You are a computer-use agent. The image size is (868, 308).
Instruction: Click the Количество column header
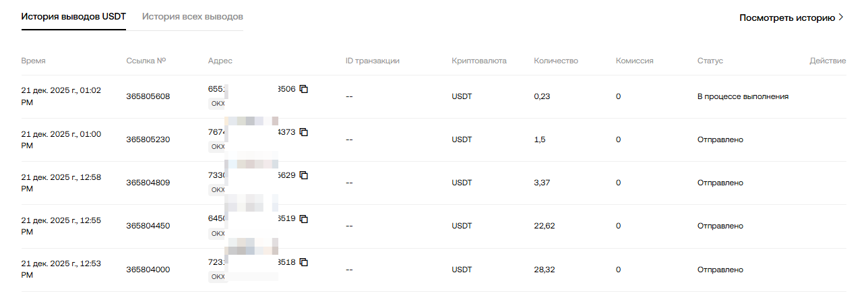556,61
